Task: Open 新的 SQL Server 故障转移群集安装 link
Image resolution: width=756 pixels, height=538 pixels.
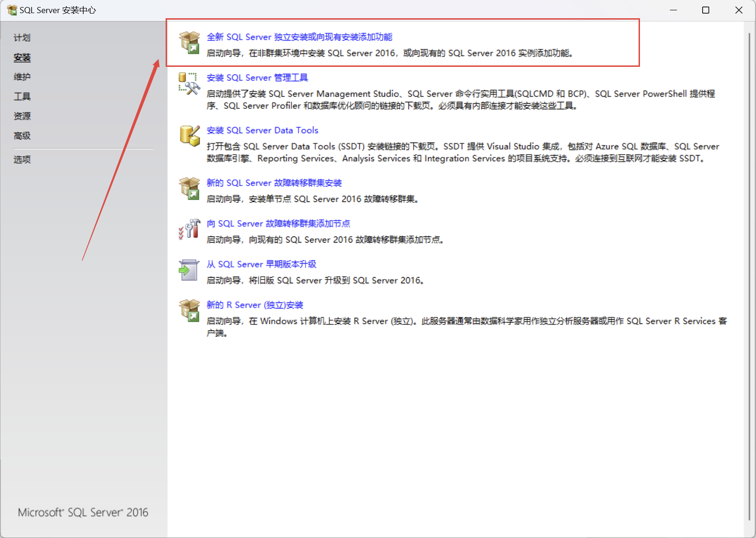Action: (274, 183)
